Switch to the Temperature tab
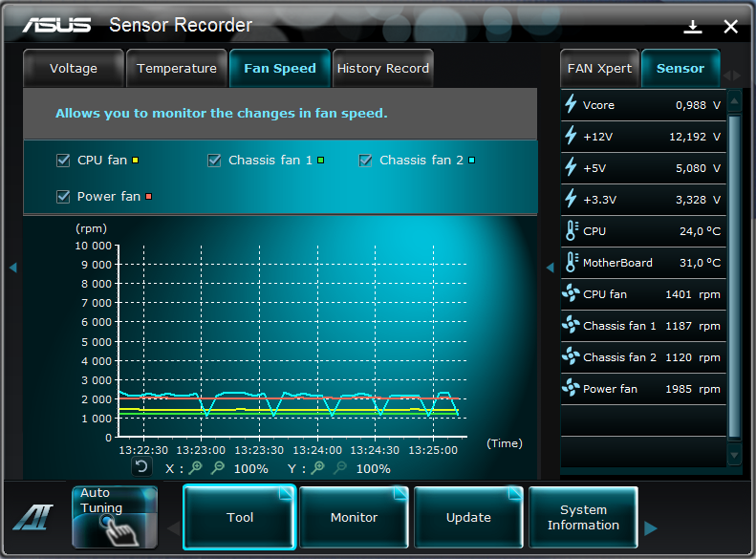 [177, 69]
